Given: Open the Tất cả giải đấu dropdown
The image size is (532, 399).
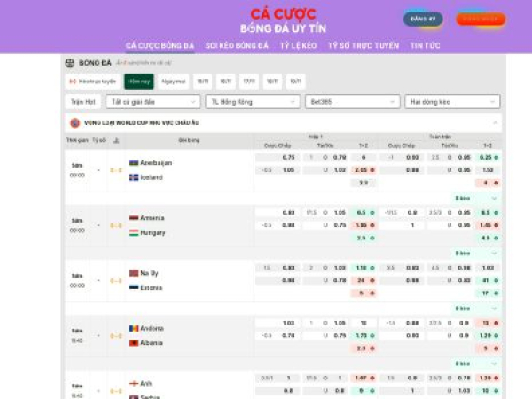Looking at the screenshot, I should pyautogui.click(x=157, y=102).
